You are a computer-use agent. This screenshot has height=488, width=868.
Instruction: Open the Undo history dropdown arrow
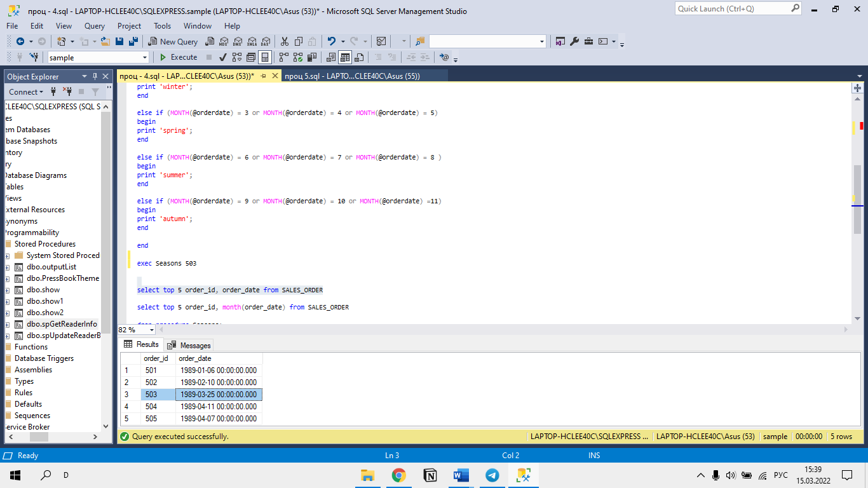tap(342, 41)
